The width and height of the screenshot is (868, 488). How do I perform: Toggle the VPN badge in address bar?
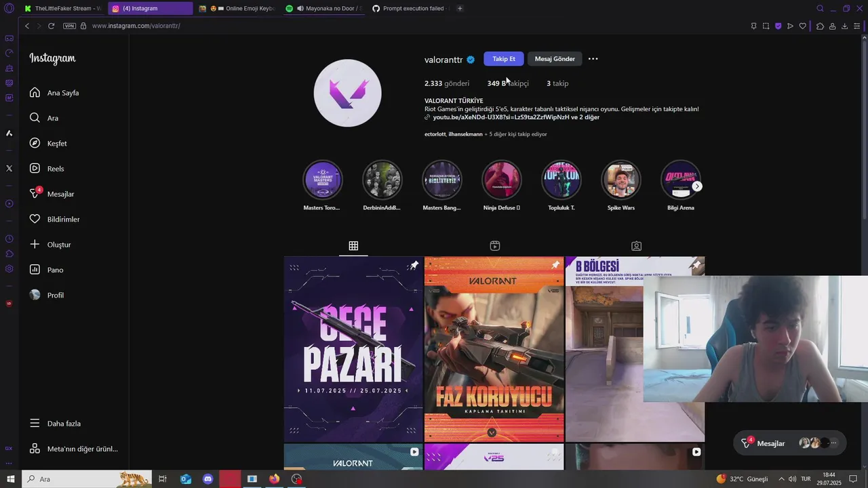[69, 26]
